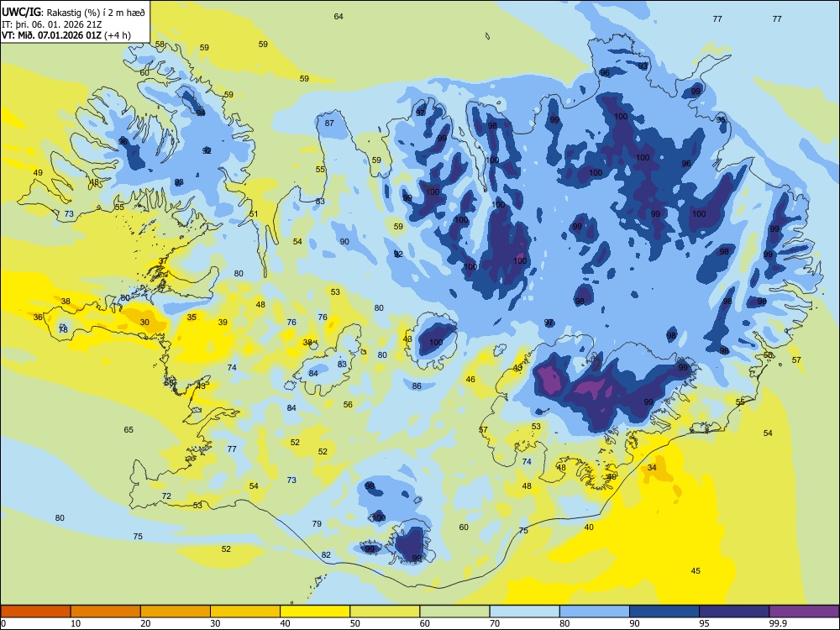Choose the 30–40 legend color segment
This screenshot has height=630, width=840.
[245, 612]
